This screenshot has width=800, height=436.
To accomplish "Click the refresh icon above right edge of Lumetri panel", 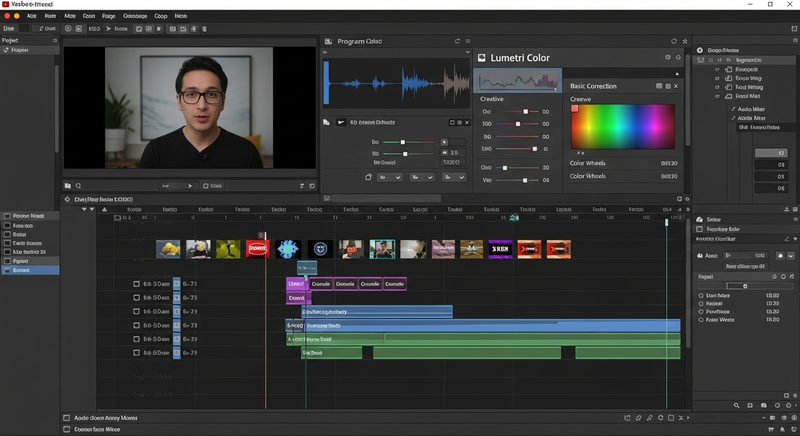I will click(x=674, y=41).
